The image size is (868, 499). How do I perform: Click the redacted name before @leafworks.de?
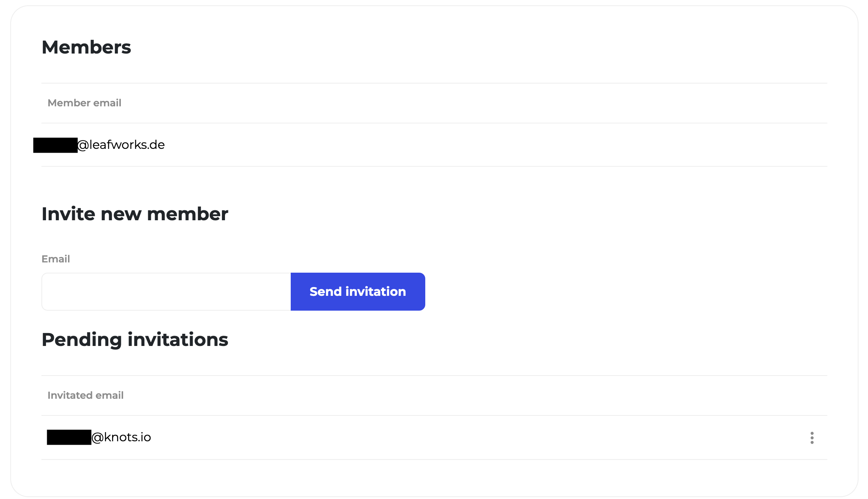pyautogui.click(x=55, y=145)
